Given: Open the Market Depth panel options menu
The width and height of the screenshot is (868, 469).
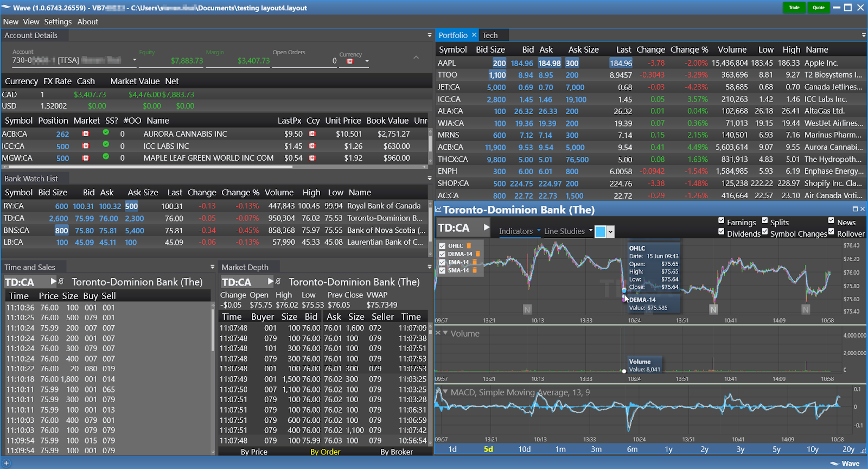Looking at the screenshot, I should click(430, 267).
